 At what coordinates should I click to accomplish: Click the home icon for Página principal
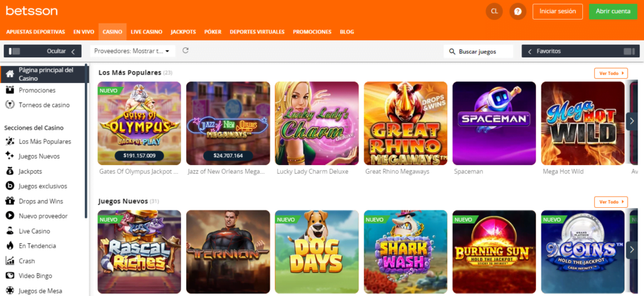click(10, 74)
